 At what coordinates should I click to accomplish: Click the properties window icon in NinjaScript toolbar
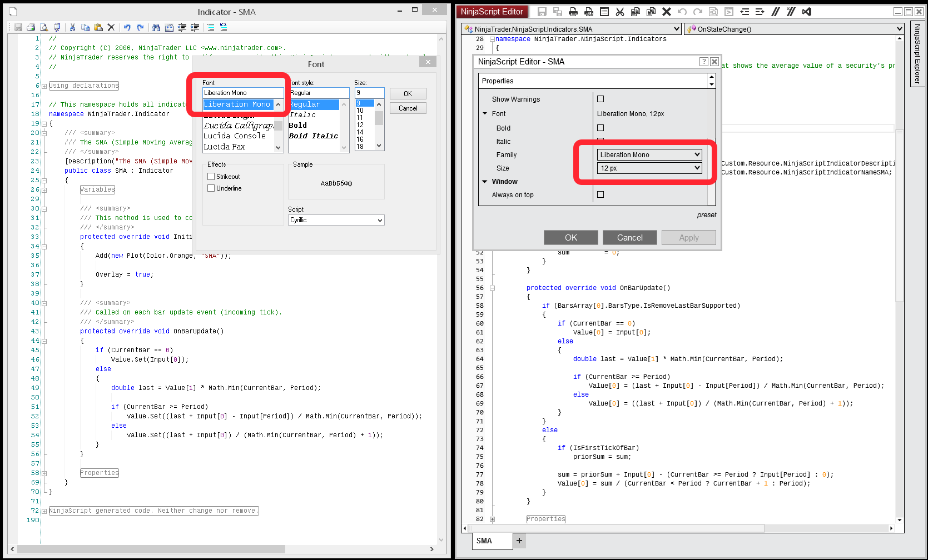604,12
